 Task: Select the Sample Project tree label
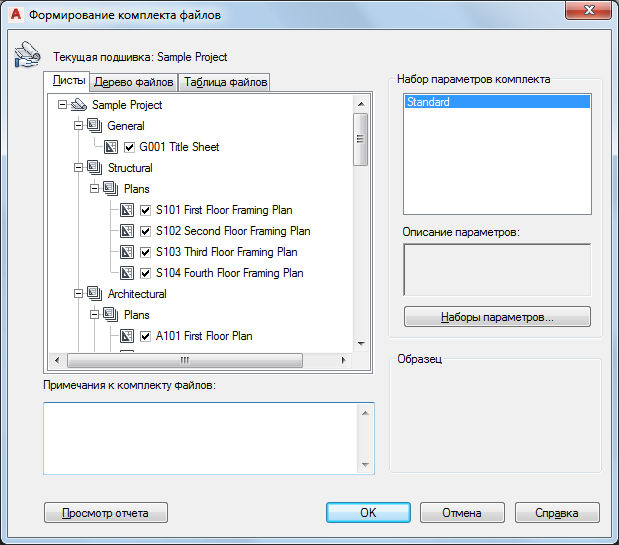point(127,105)
